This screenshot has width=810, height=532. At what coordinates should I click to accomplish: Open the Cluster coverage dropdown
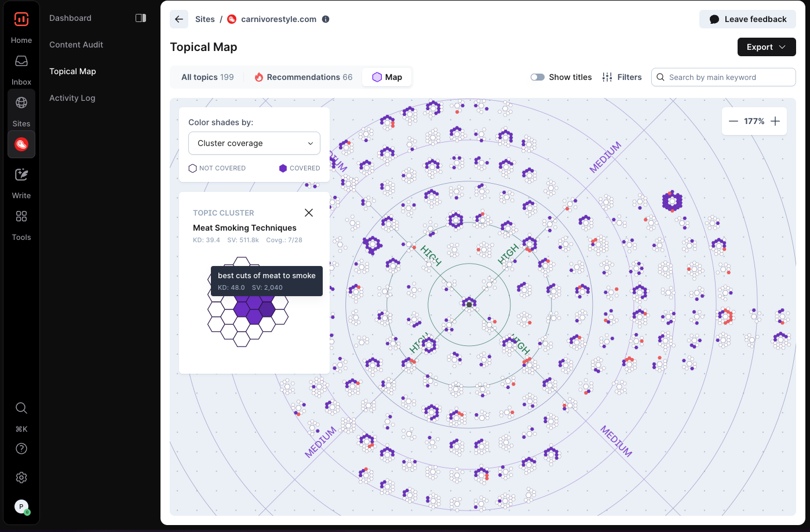(x=254, y=143)
